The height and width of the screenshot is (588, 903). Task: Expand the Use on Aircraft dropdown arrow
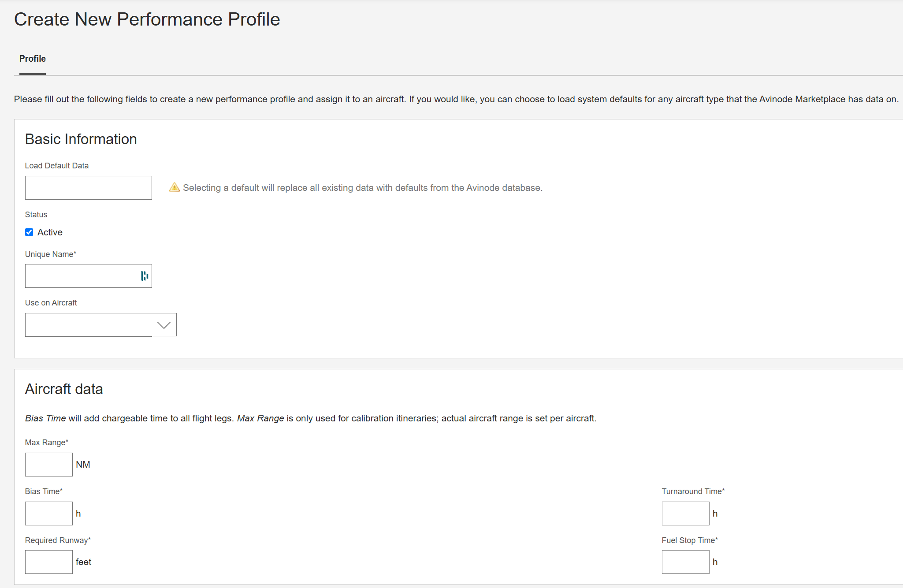164,325
